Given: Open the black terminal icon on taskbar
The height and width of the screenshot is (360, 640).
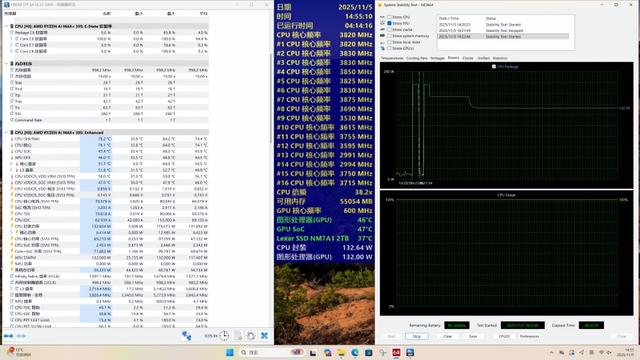Looking at the screenshot, I should pos(313,353).
